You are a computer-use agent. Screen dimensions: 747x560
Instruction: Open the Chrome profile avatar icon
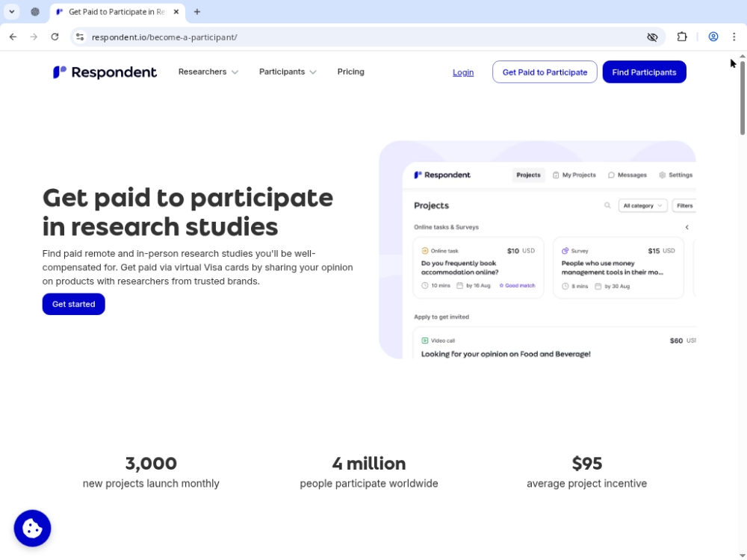tap(713, 37)
